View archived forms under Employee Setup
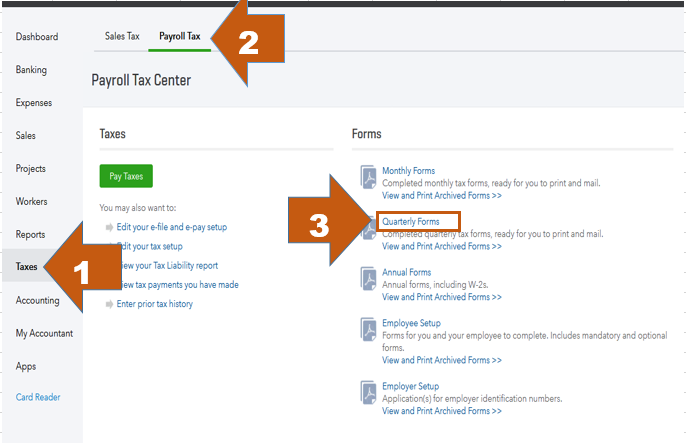Viewport: 686px width, 443px height. point(442,360)
